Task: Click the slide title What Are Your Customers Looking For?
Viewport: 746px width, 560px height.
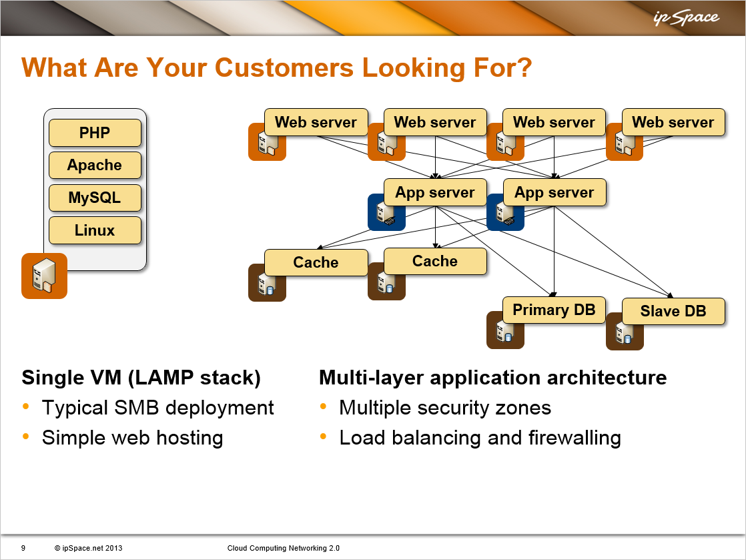Action: (276, 67)
